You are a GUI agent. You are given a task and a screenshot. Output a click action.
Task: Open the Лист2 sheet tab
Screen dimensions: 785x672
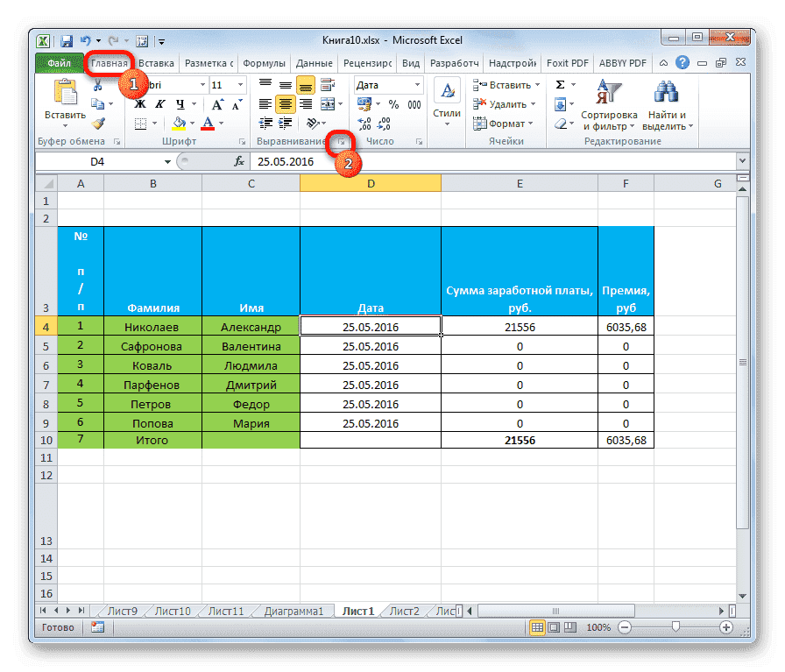pos(404,611)
